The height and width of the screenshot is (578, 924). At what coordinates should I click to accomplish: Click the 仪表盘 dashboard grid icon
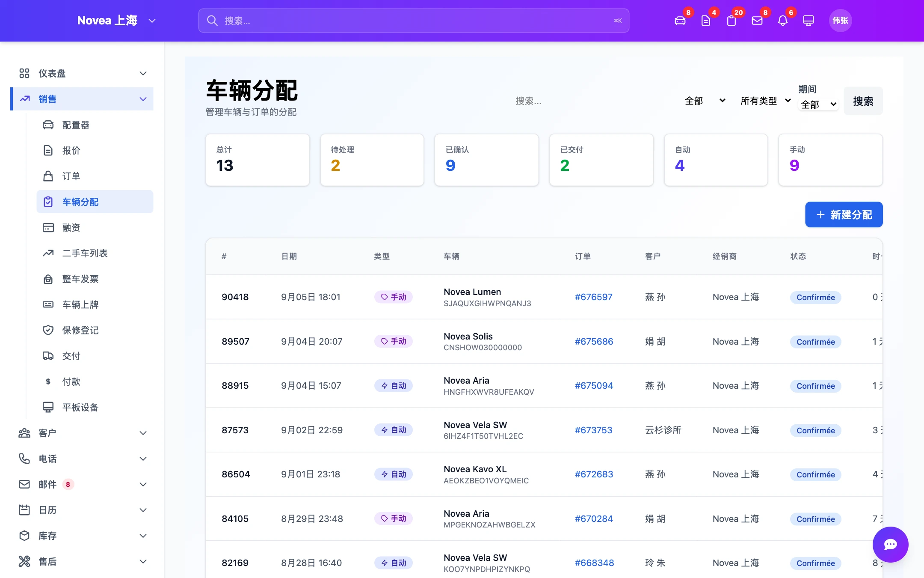point(24,73)
